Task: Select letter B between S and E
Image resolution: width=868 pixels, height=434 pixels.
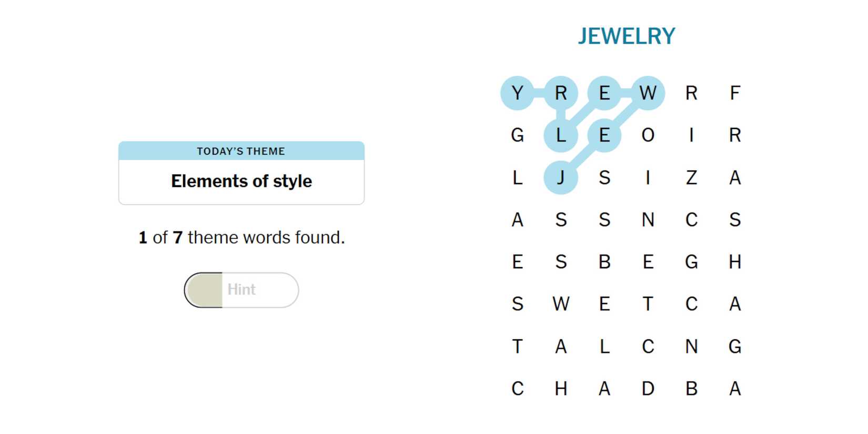Action: (604, 261)
